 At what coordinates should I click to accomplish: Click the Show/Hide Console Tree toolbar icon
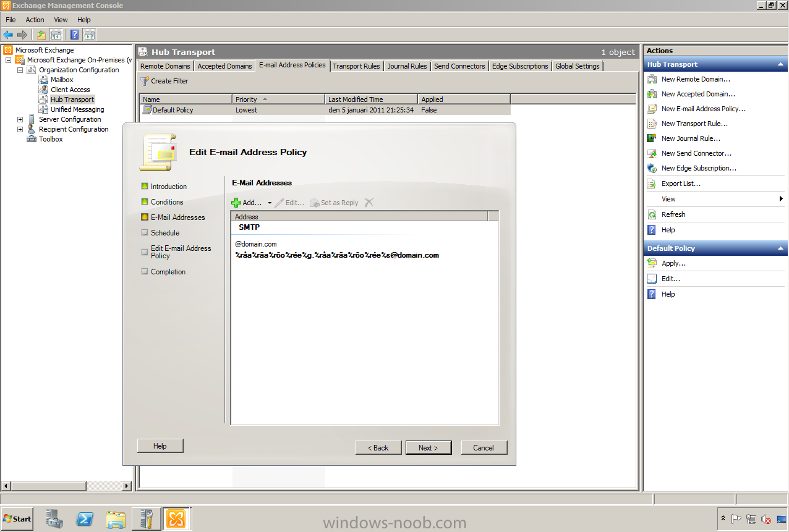coord(56,35)
